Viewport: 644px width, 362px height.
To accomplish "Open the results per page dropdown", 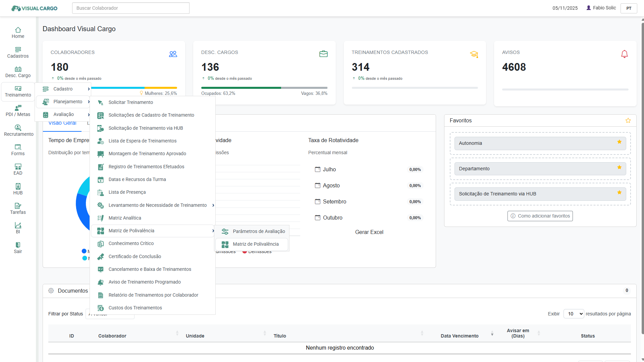I will (574, 314).
